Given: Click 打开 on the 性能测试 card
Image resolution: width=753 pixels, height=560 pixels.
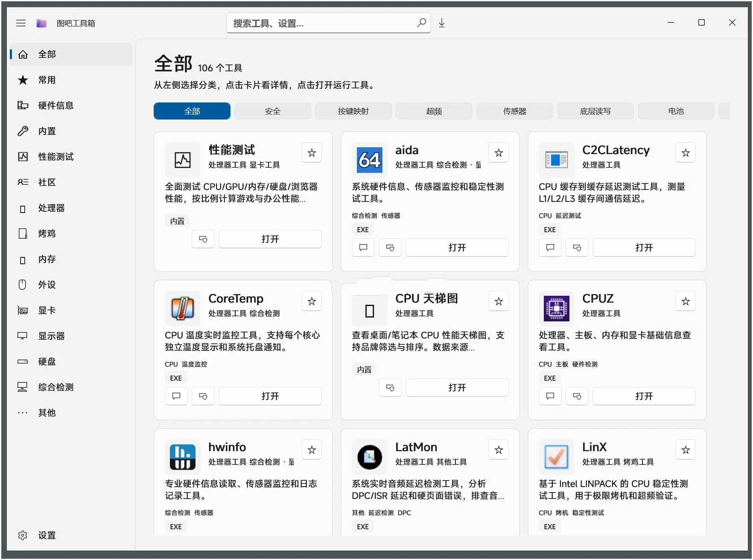Looking at the screenshot, I should point(270,239).
